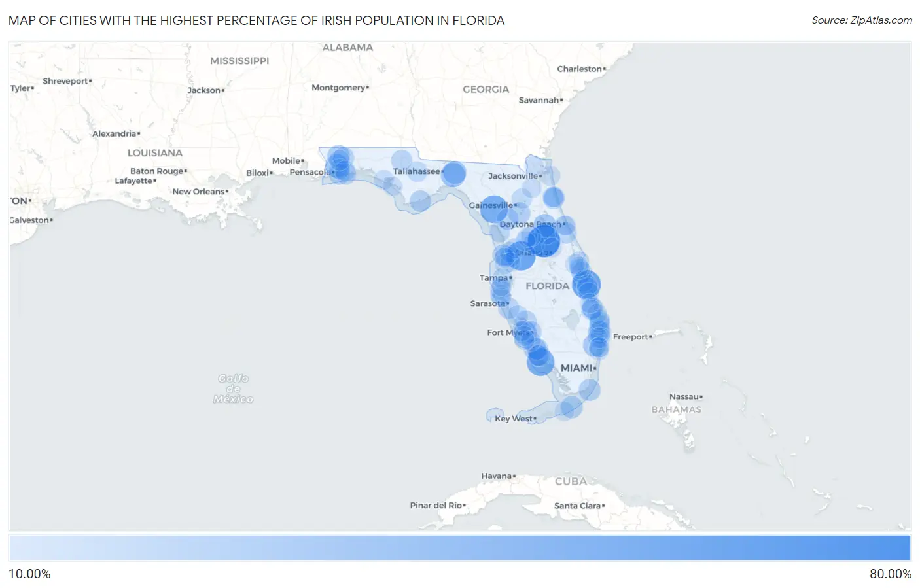The width and height of the screenshot is (920, 588).
Task: Click the Lafayette city label
Action: [133, 181]
